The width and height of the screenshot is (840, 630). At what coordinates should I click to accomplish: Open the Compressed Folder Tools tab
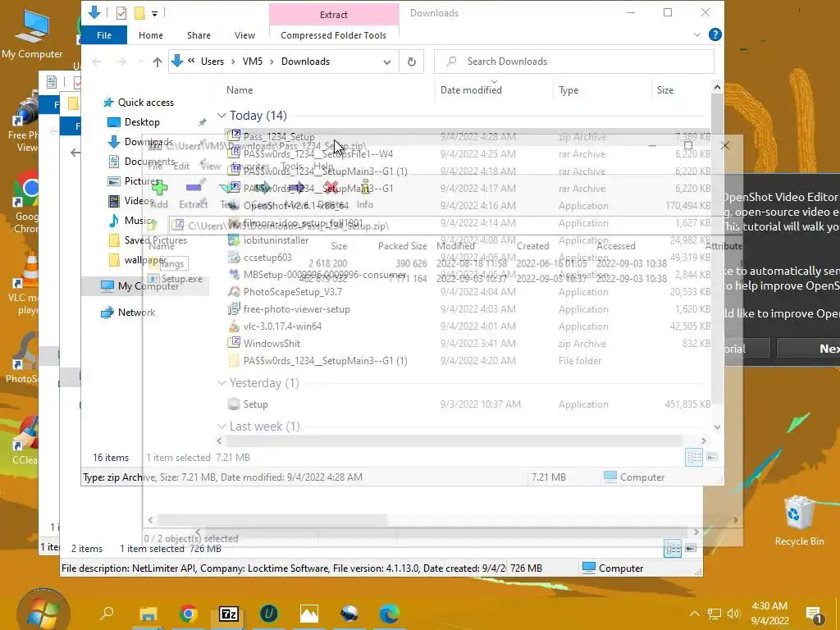333,35
